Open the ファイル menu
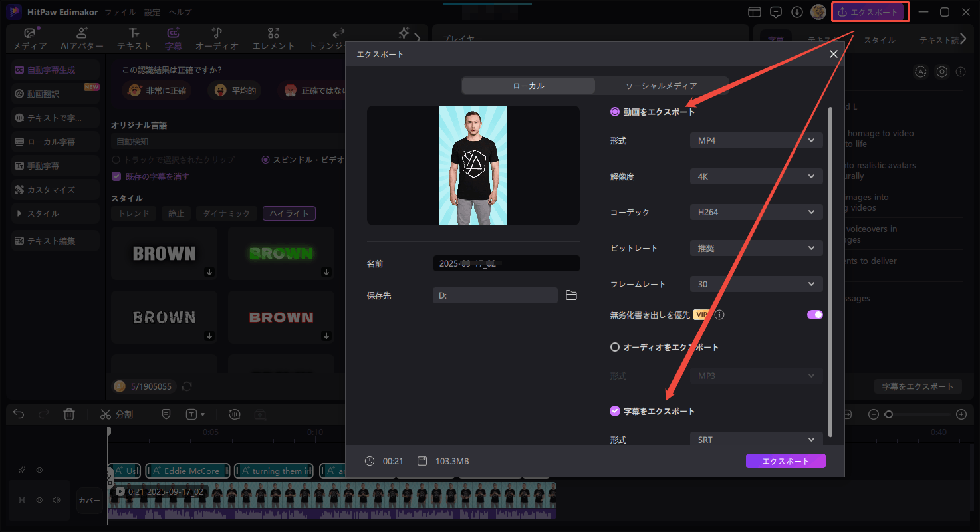 [119, 11]
